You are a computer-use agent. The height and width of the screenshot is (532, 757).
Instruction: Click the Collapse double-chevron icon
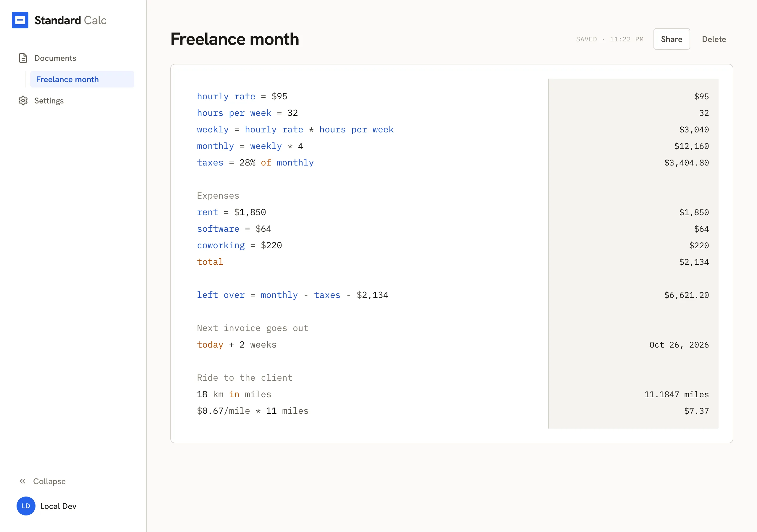click(22, 481)
